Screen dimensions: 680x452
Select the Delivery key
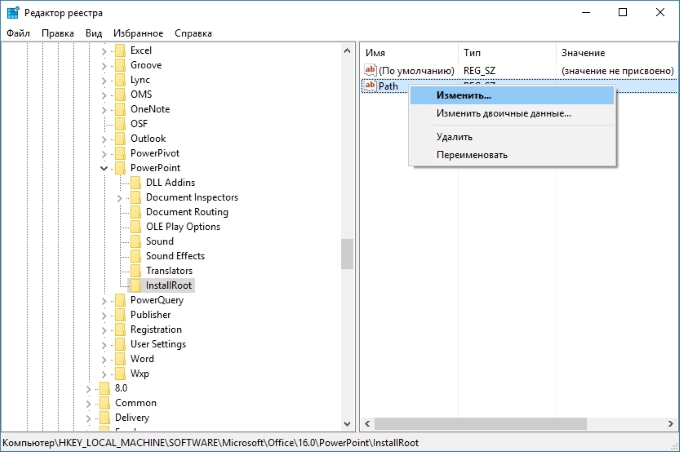(x=132, y=418)
